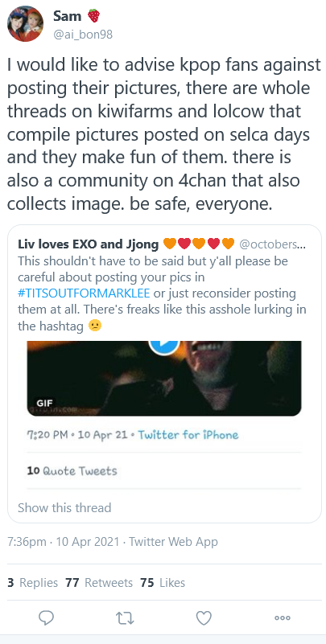Click the 7:20 PM quoted tweet timestamp

click(x=77, y=434)
